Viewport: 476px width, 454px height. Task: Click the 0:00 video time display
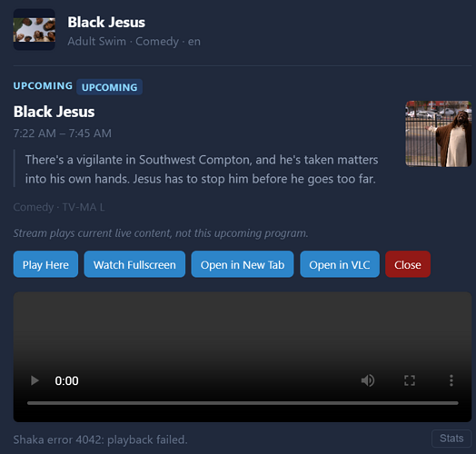[x=67, y=380]
